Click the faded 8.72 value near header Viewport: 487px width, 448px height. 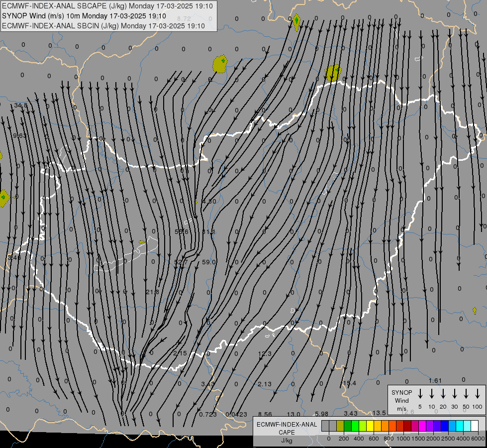point(184,19)
